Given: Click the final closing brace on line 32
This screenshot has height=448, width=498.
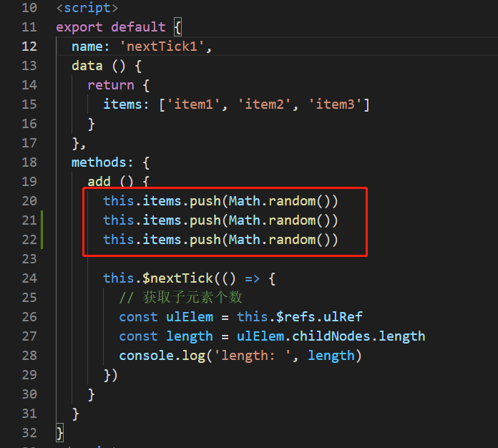Looking at the screenshot, I should click(59, 433).
